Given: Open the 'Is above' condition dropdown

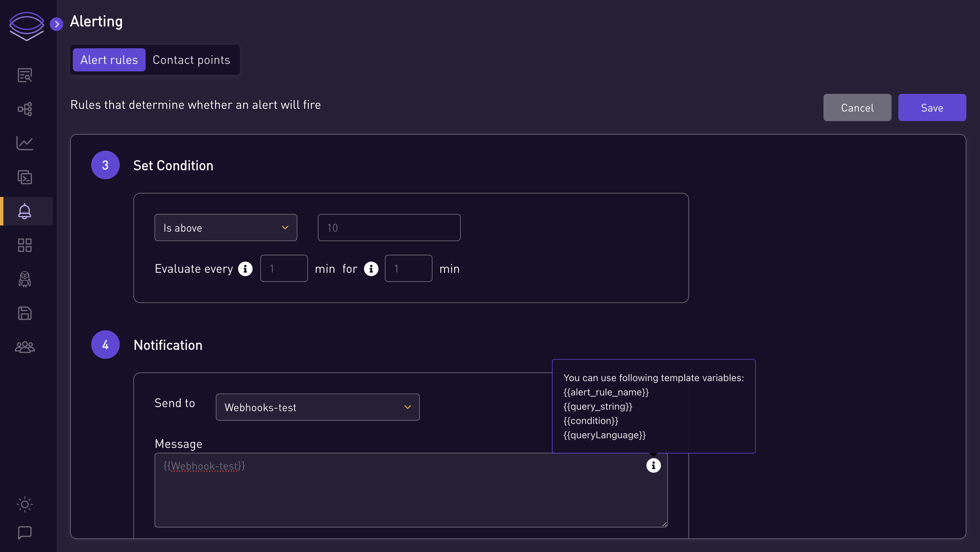Looking at the screenshot, I should [x=226, y=228].
